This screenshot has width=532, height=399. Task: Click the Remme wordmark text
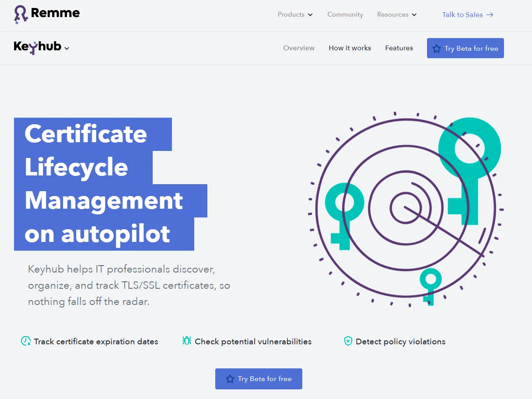pyautogui.click(x=55, y=13)
